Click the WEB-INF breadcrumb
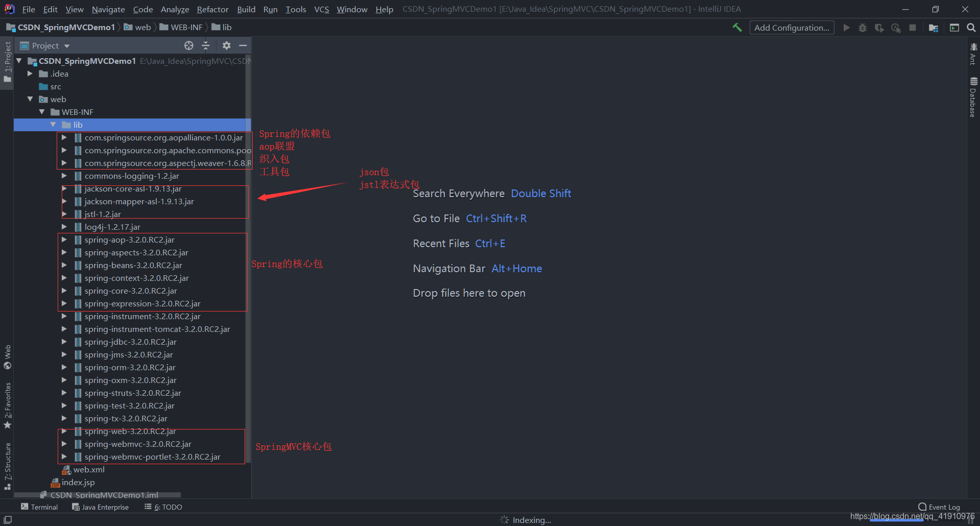Screen dimensions: 980x526 (x=181, y=27)
